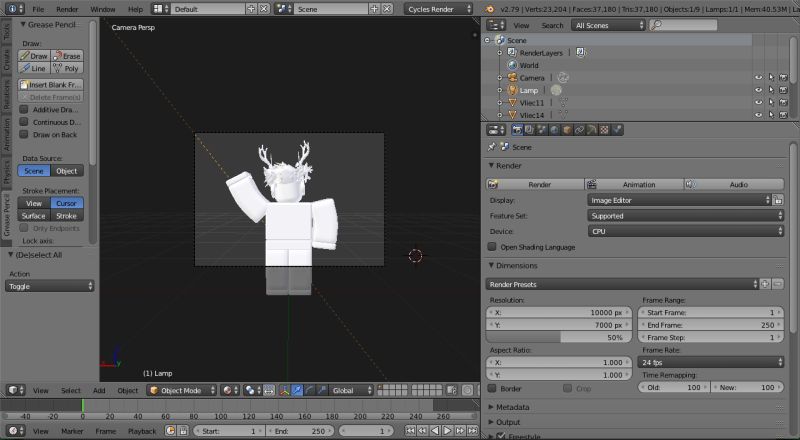The width and height of the screenshot is (800, 440).
Task: Click the timeline sync clock icon
Action: coord(170,431)
